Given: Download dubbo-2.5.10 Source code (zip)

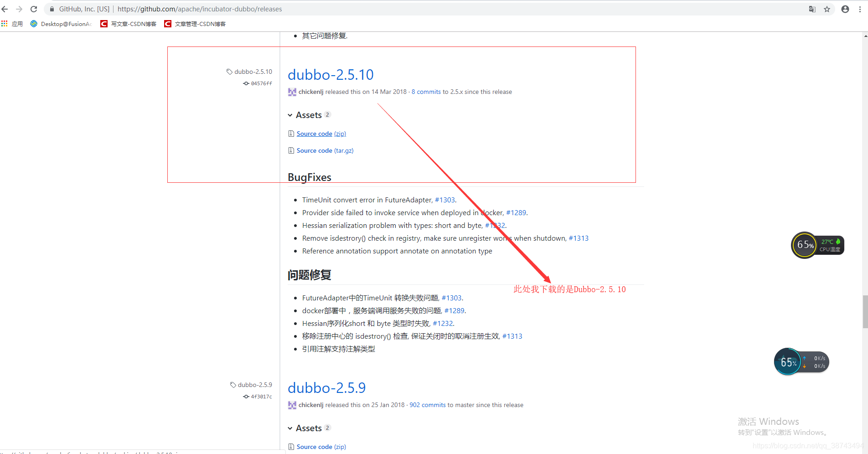Looking at the screenshot, I should pos(321,134).
